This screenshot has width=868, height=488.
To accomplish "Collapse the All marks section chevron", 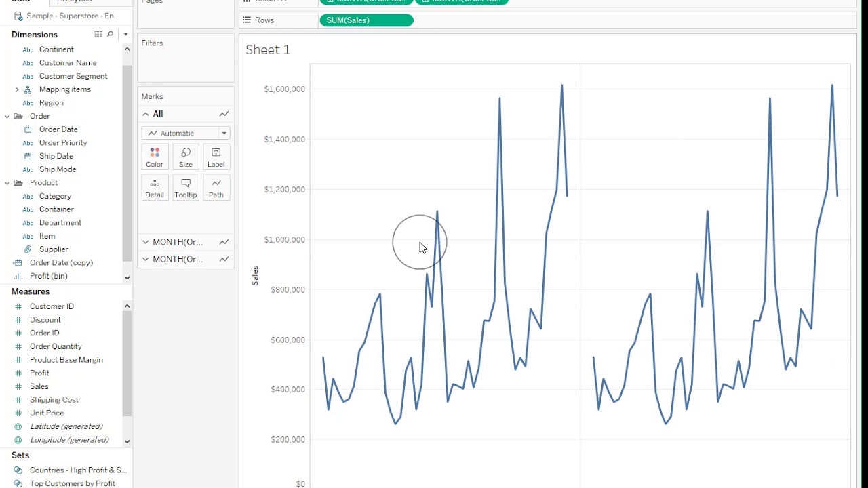I will point(145,114).
